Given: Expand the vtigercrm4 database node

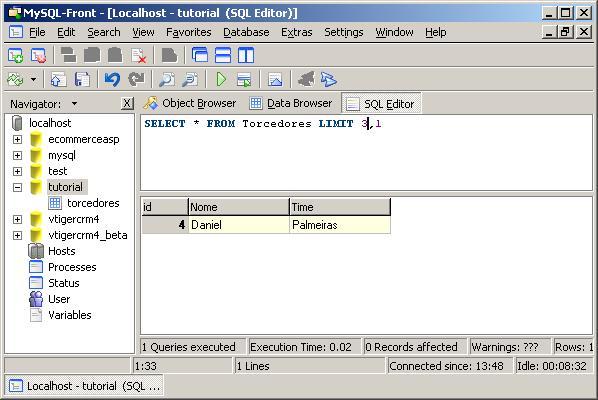Looking at the screenshot, I should pyautogui.click(x=17, y=220).
